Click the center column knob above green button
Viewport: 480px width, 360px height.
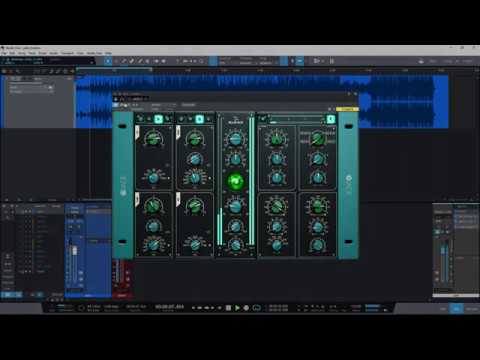235,159
